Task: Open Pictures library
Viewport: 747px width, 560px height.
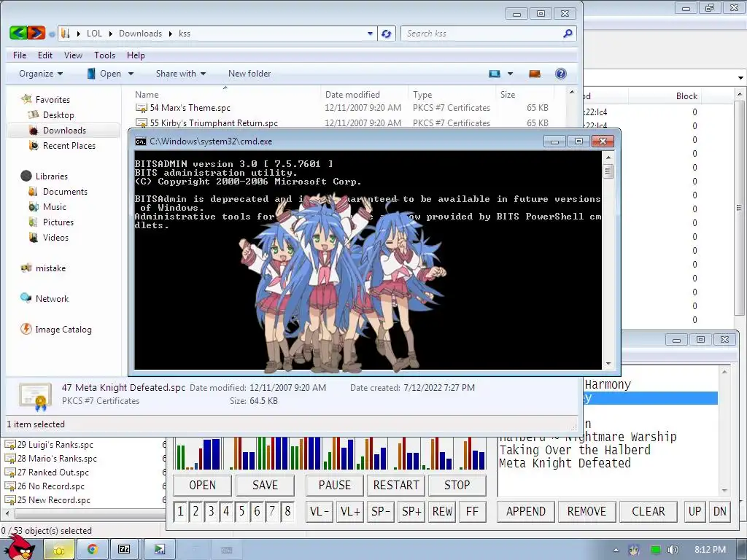Action: pos(58,222)
